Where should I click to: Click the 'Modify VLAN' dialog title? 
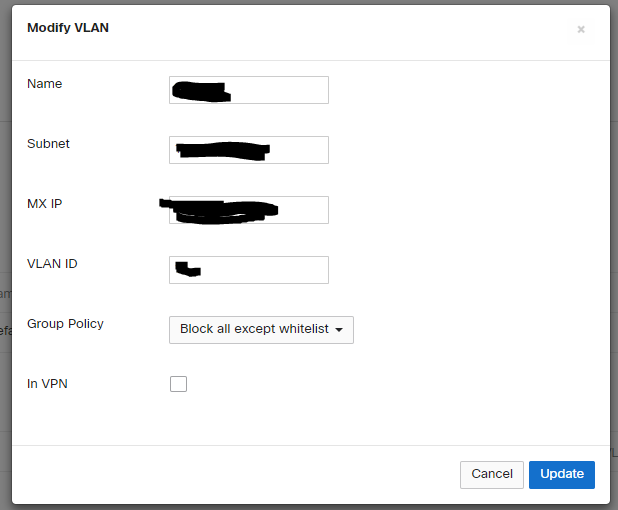68,28
